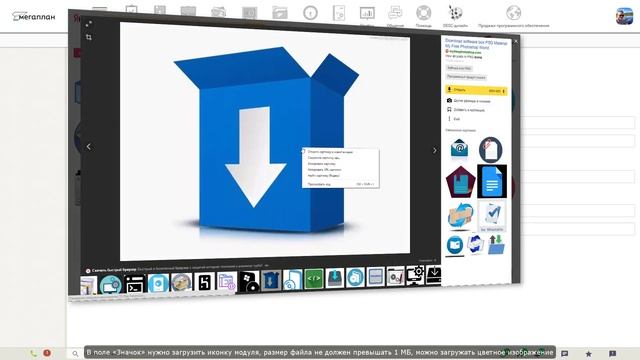Choose the last context menu entry with shortcut
640x360 pixels.
coord(340,184)
